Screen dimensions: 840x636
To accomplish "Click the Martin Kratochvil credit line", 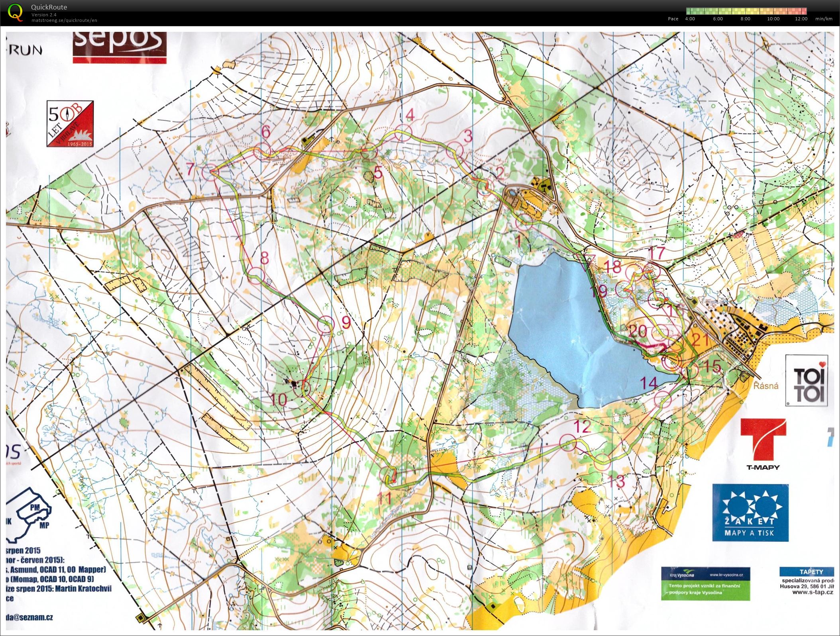I will click(x=59, y=588).
